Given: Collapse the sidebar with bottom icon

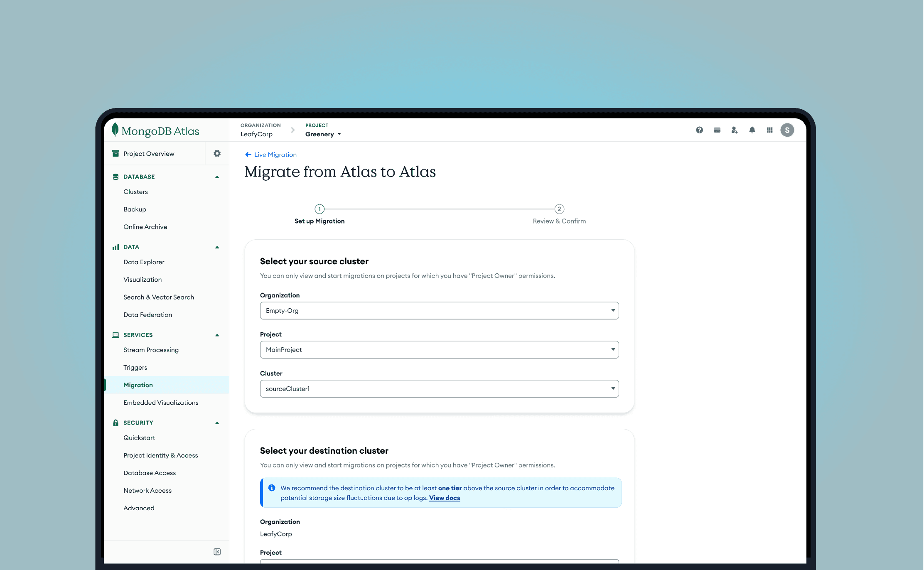Looking at the screenshot, I should pos(217,552).
